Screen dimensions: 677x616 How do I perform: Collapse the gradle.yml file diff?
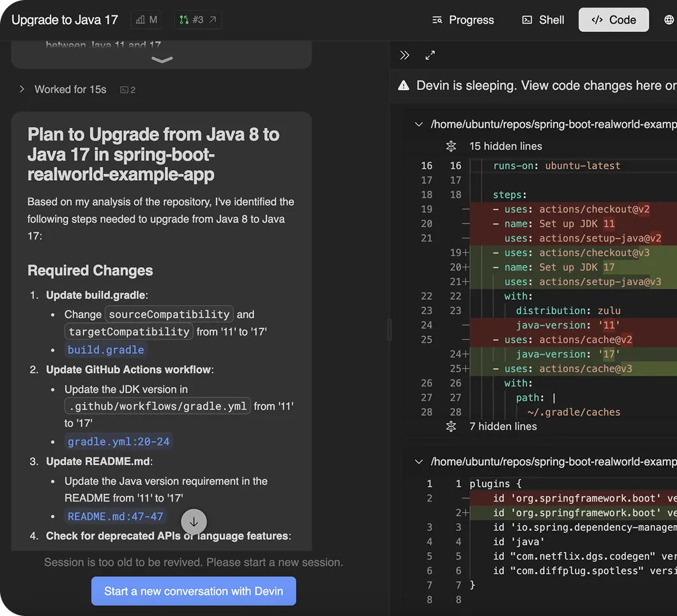point(418,125)
